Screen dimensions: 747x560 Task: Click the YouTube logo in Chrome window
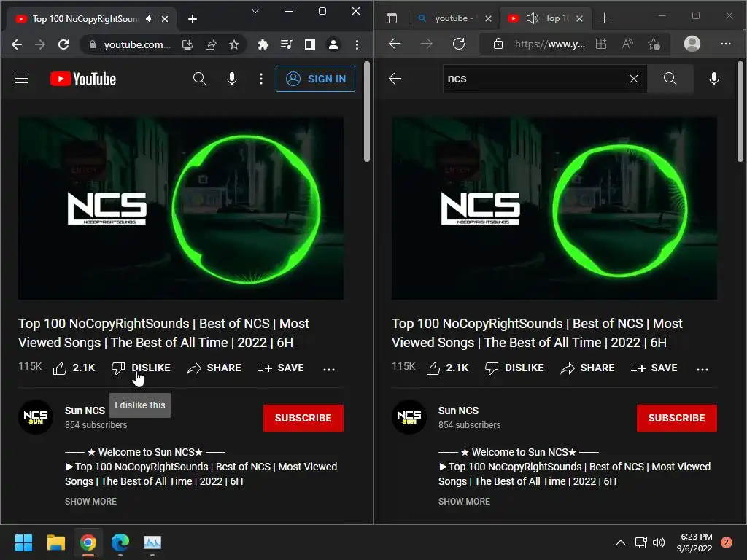pos(83,79)
